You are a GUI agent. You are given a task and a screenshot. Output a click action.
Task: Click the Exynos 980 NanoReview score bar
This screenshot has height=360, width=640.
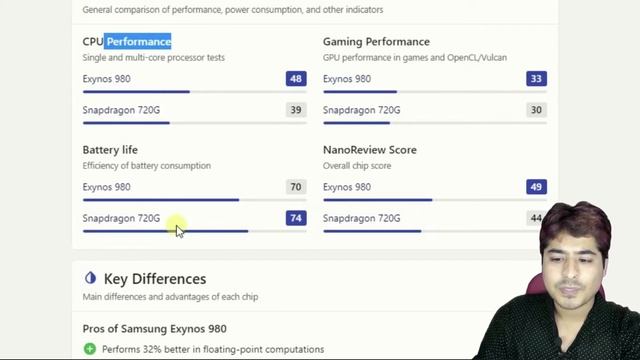point(435,200)
